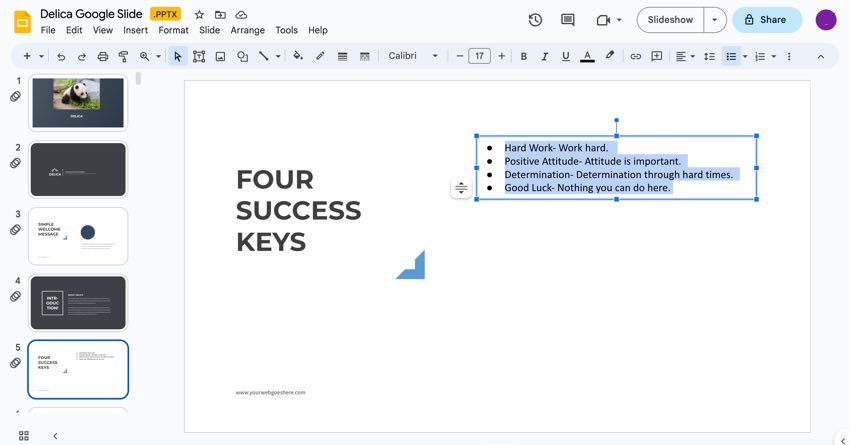Open the highlight color marker
Image resolution: width=850 pixels, height=445 pixels.
[610, 56]
